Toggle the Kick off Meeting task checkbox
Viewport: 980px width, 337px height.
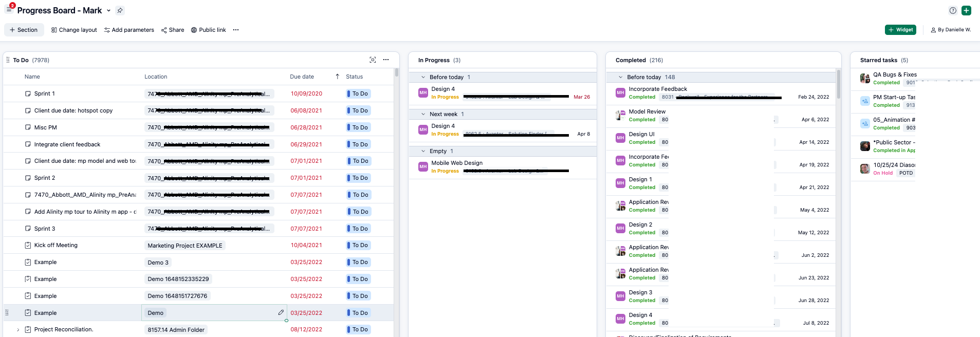[x=28, y=246]
